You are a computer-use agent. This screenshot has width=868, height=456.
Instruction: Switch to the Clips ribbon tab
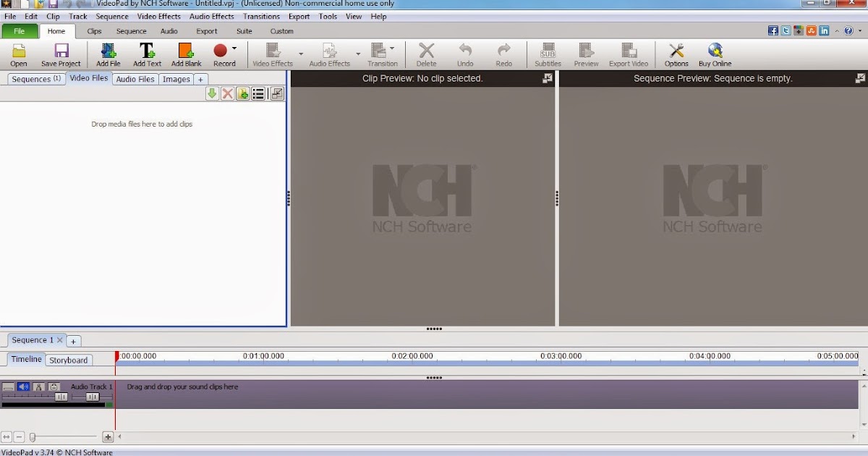(94, 31)
